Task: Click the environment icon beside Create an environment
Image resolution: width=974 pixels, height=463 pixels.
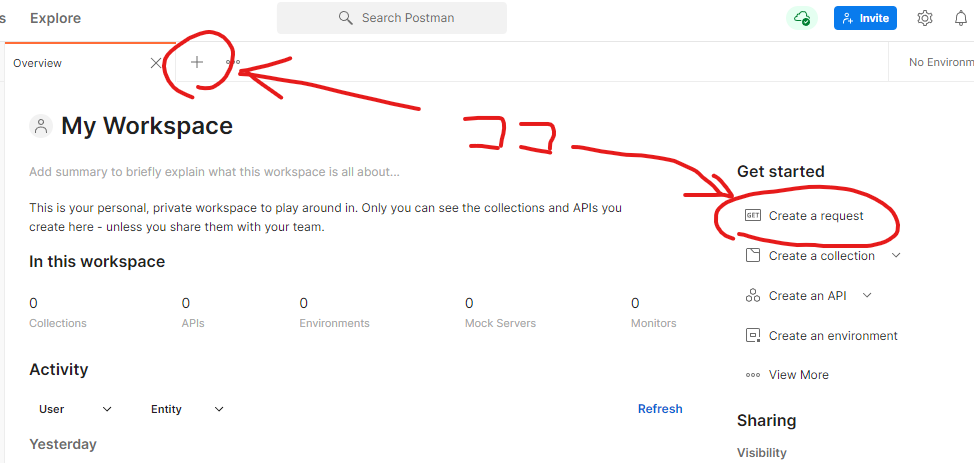Action: click(753, 336)
